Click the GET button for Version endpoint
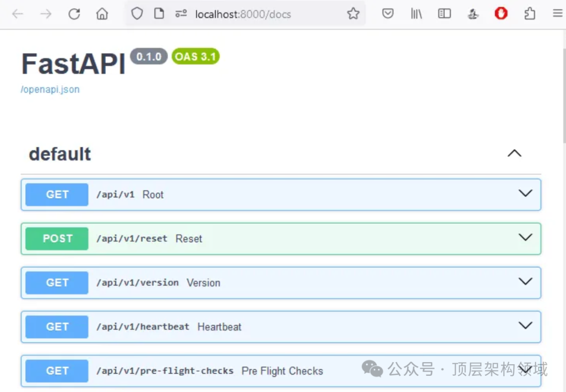 click(57, 282)
